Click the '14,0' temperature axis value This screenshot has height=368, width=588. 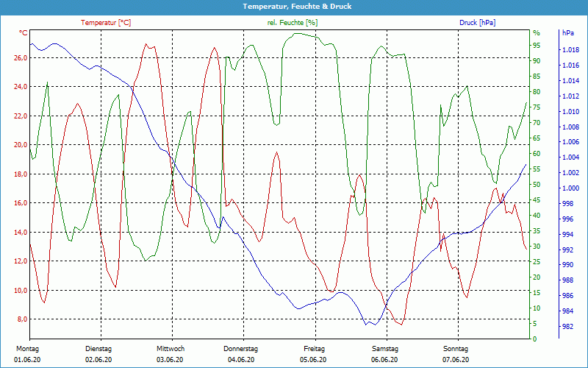(21, 233)
